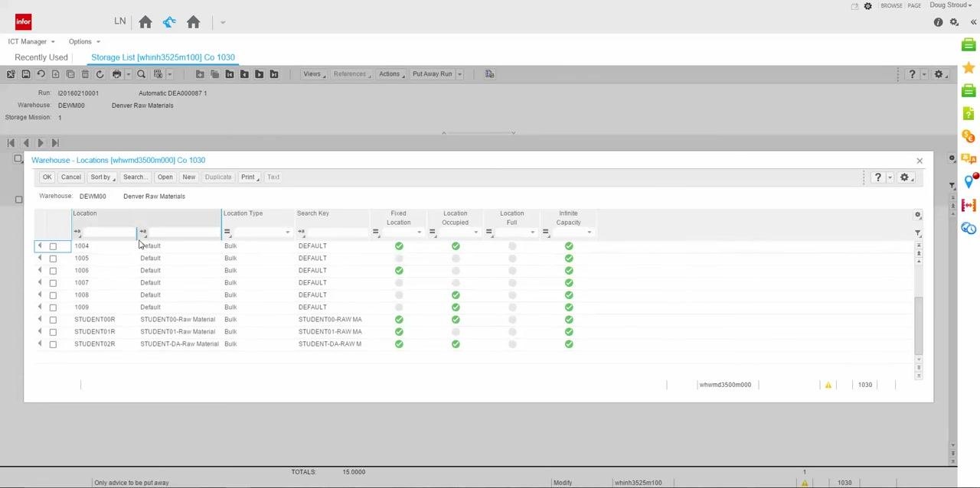Open the Fixed Location filter dropdown

coord(419,232)
